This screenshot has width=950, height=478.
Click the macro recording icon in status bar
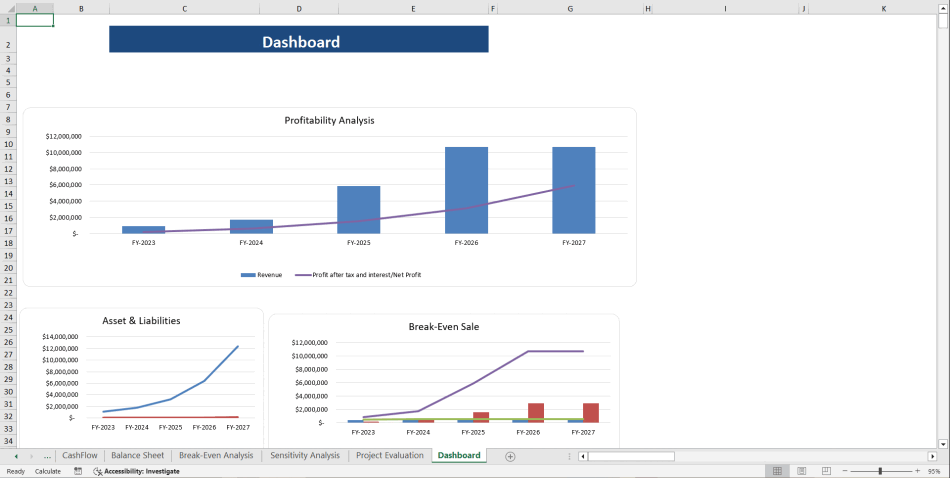pos(78,471)
